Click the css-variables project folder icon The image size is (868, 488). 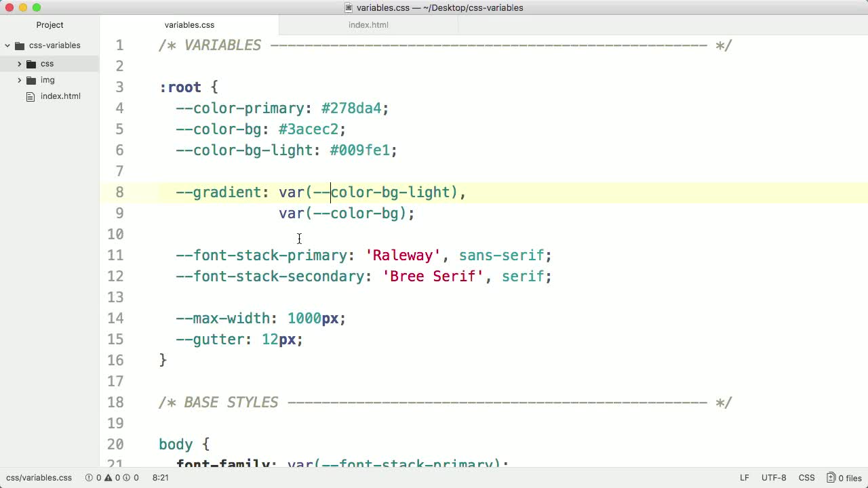[x=20, y=45]
